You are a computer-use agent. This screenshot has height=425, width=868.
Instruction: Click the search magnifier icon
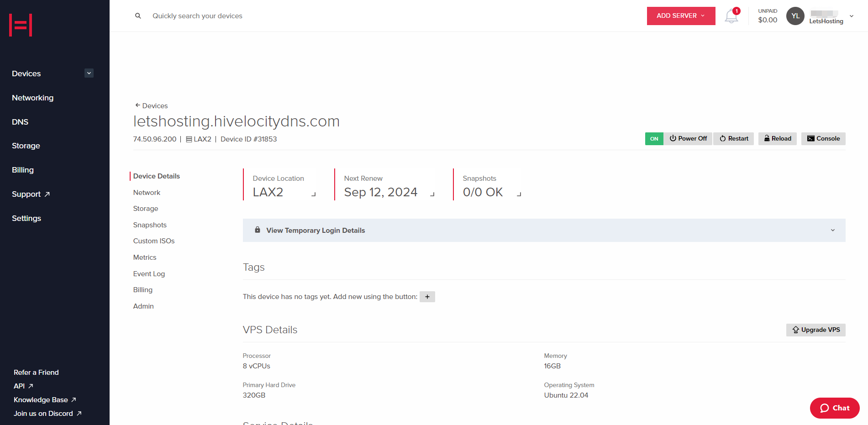[138, 16]
